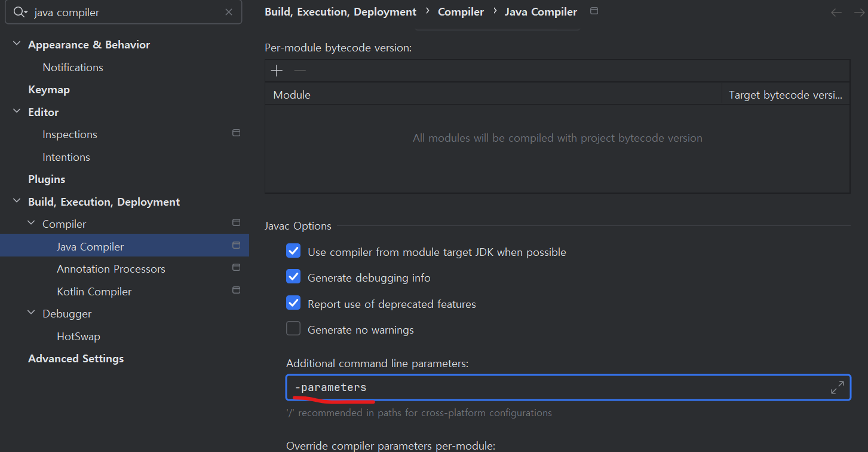
Task: Add a module with the plus icon
Action: point(277,71)
